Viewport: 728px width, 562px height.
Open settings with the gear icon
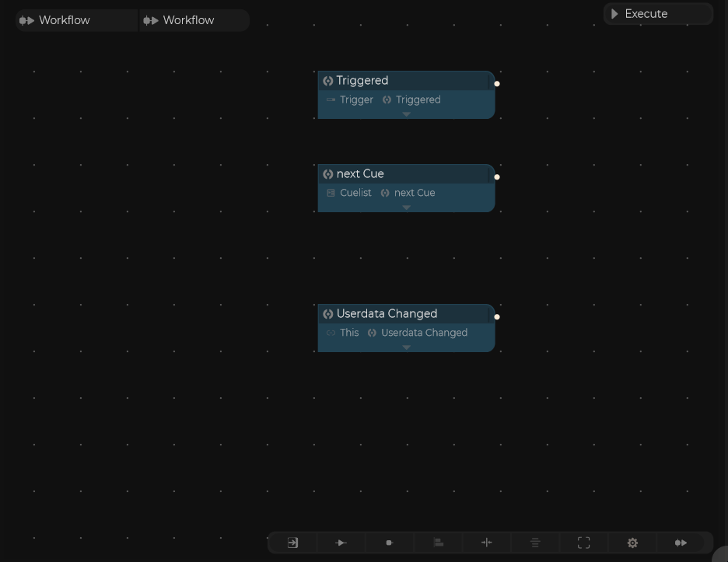coord(632,543)
